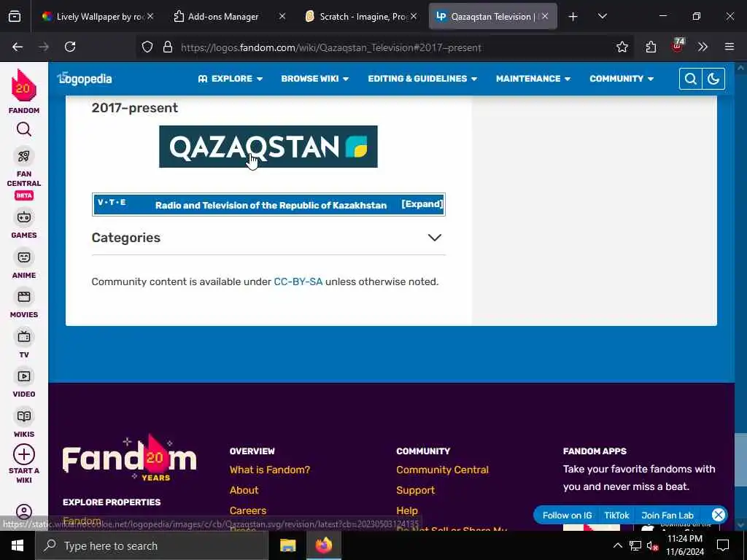Open Editing & Guidelines dropdown
The image size is (747, 560).
point(422,79)
